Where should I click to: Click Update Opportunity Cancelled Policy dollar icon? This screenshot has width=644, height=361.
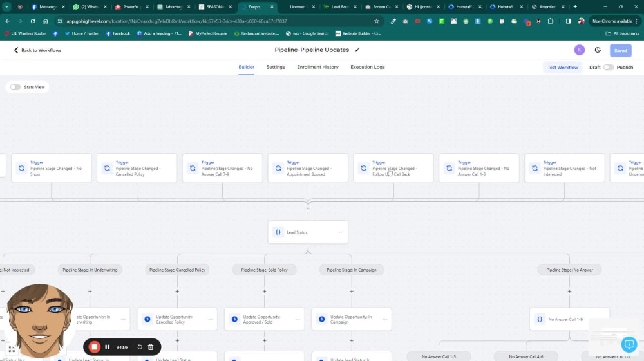(147, 319)
